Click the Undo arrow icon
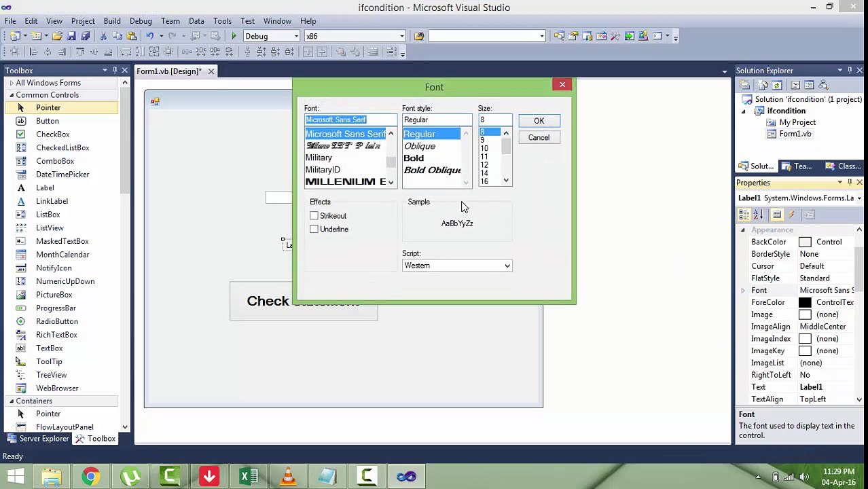Image resolution: width=868 pixels, height=489 pixels. [x=149, y=36]
